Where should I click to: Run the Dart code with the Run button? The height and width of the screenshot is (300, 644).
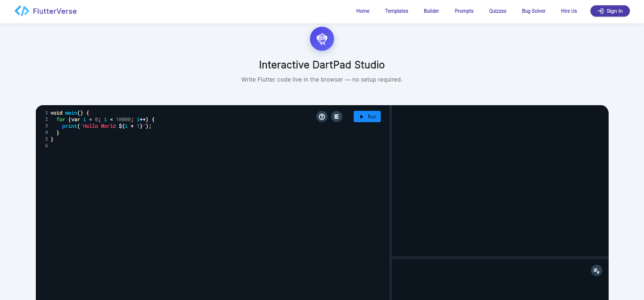tap(367, 117)
